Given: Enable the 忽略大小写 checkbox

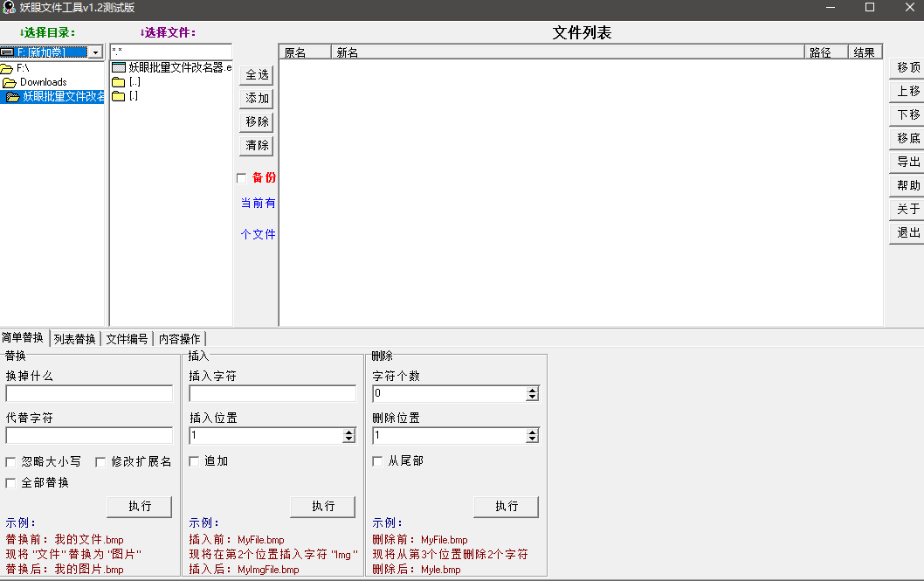Looking at the screenshot, I should pyautogui.click(x=10, y=462).
